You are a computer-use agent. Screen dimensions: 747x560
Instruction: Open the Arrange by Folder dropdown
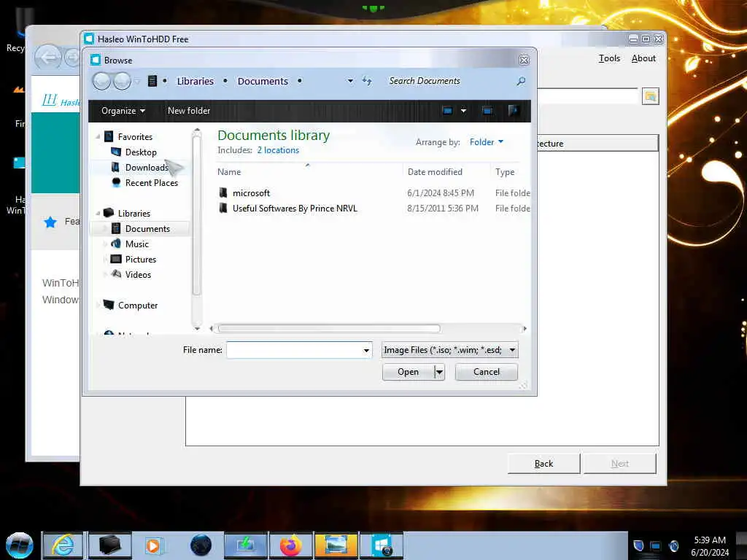486,142
